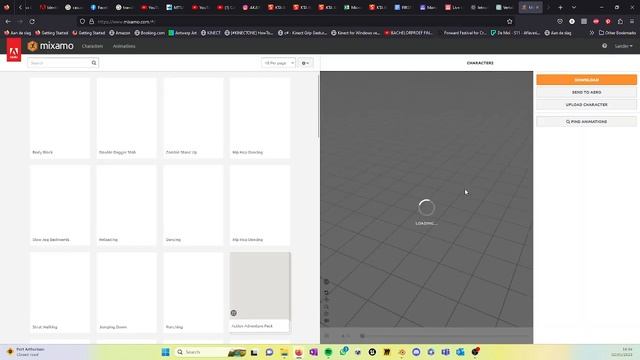
Task: Click the Upload Character button
Action: (x=586, y=105)
